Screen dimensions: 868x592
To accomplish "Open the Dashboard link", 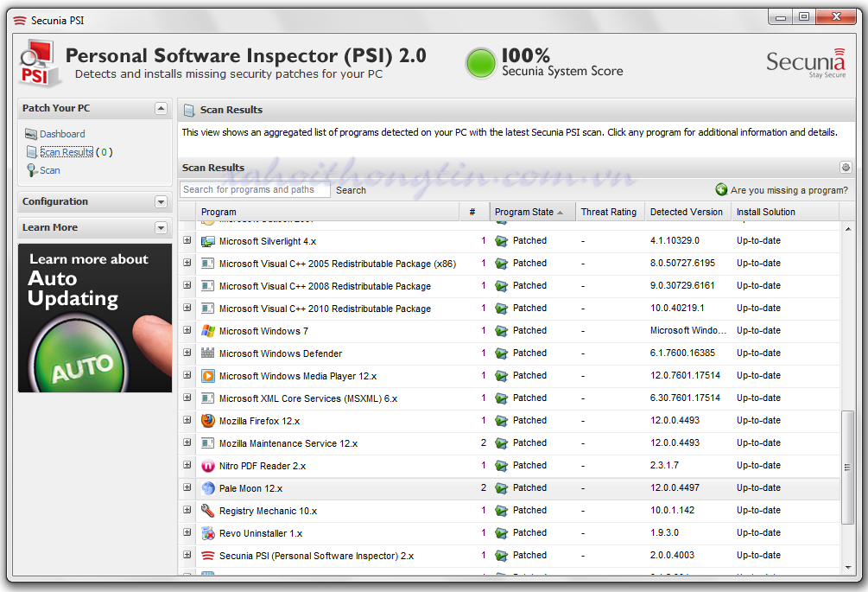I will tap(62, 134).
